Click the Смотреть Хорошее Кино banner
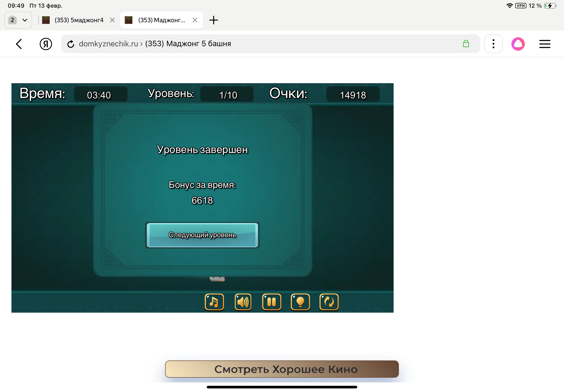Screen dimensions: 564x392 click(282, 369)
